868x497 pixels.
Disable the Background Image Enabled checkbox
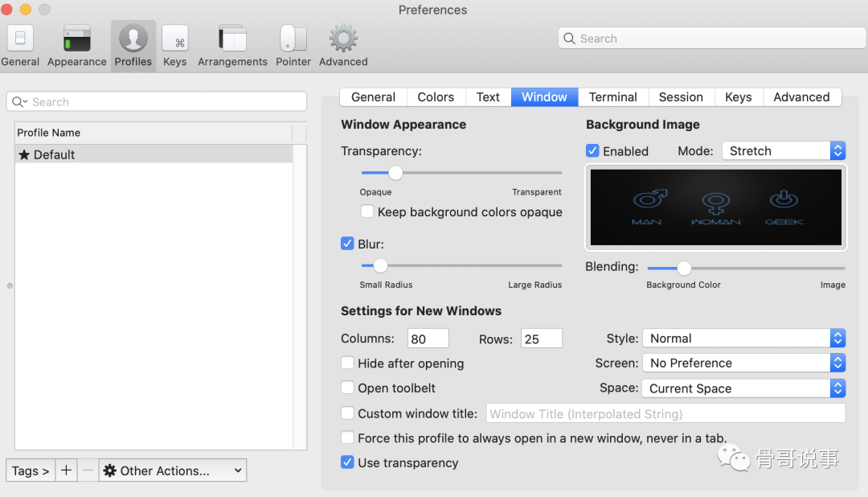coord(592,150)
